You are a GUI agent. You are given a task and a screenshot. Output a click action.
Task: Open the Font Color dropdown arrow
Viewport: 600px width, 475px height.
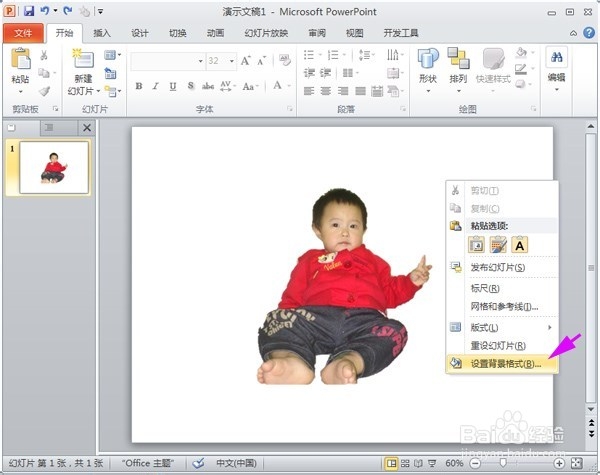click(x=290, y=86)
